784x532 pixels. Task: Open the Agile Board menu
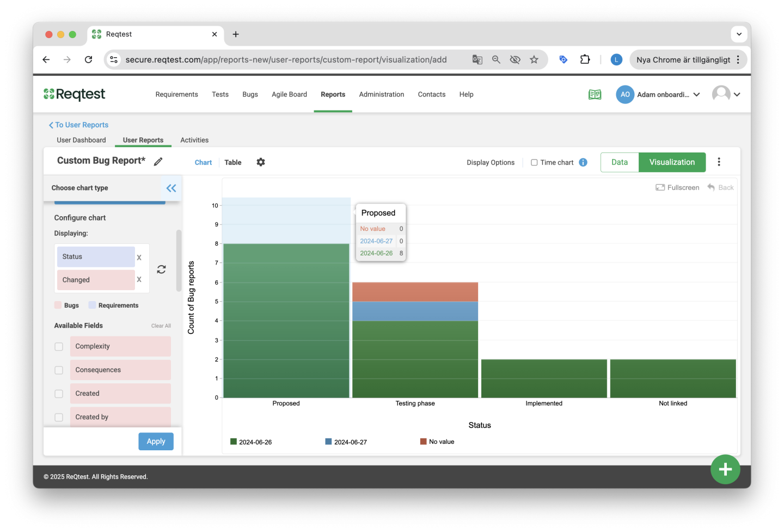[289, 95]
